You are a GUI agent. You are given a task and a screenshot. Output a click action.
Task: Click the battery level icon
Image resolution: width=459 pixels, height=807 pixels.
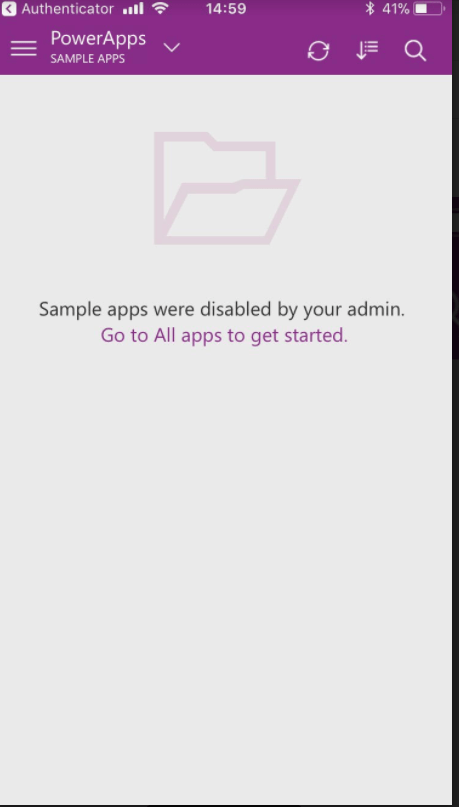(x=429, y=9)
